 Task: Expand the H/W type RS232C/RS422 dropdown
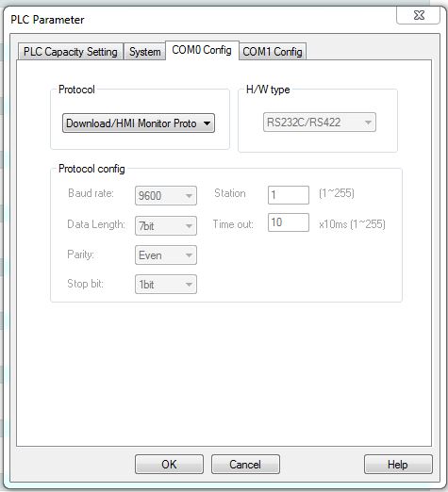click(x=320, y=123)
